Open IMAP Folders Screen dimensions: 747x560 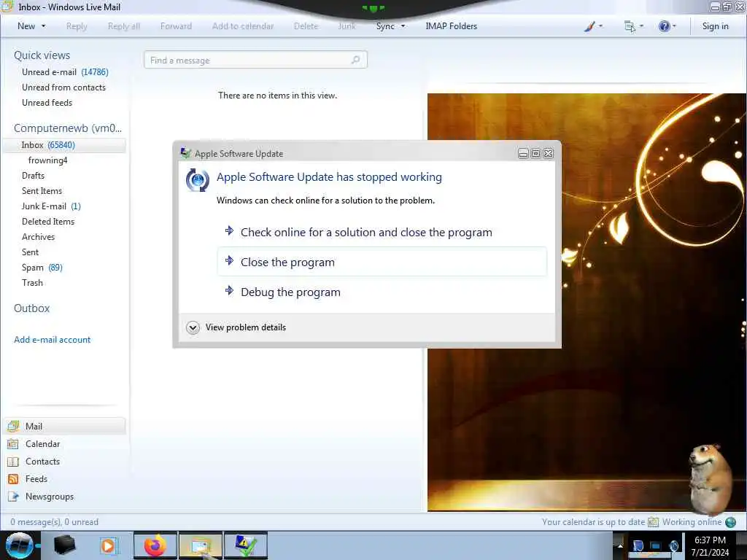click(x=451, y=26)
